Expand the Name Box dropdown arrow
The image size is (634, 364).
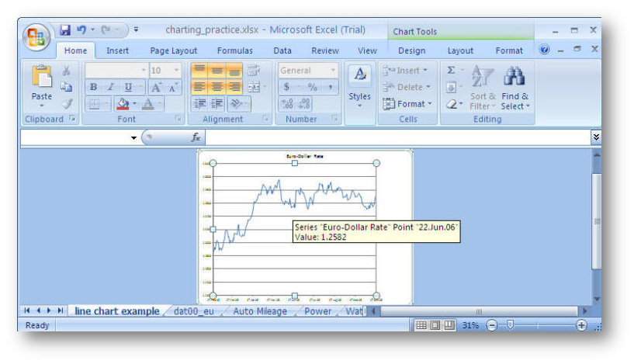(133, 138)
